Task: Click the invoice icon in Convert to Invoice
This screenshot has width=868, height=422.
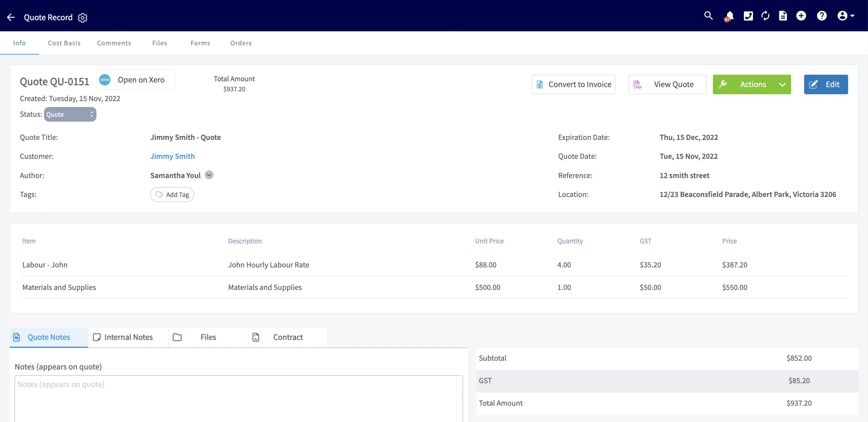Action: [540, 84]
